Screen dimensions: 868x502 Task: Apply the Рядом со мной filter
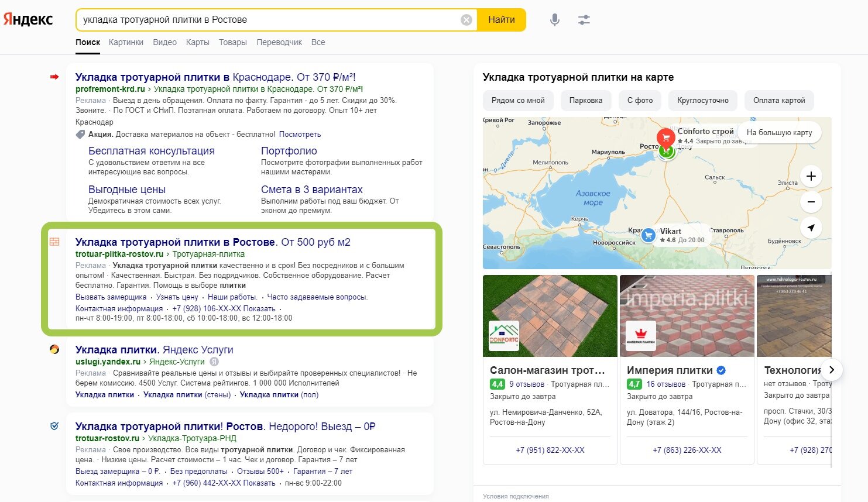(518, 101)
